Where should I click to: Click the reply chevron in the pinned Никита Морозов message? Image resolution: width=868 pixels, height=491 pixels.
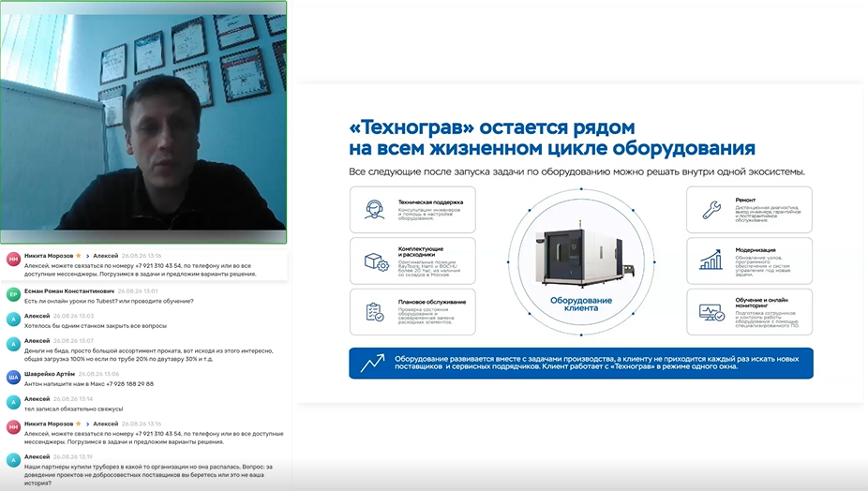point(87,256)
